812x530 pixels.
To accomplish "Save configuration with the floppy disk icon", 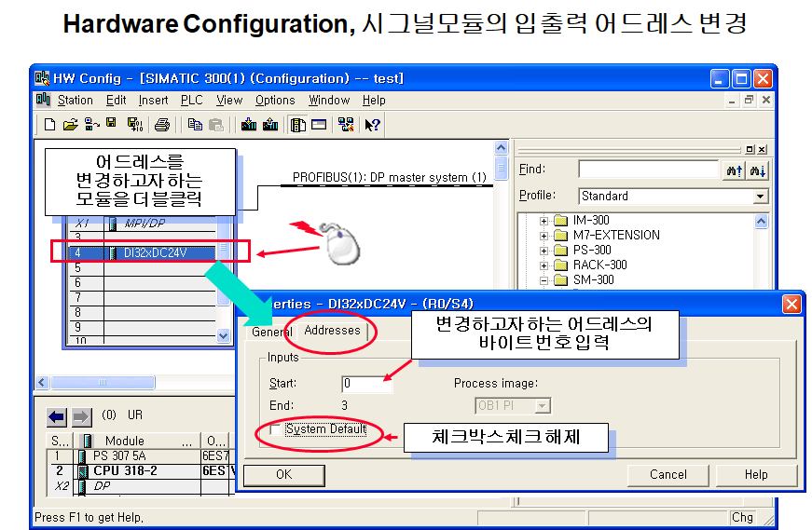I will click(x=111, y=123).
